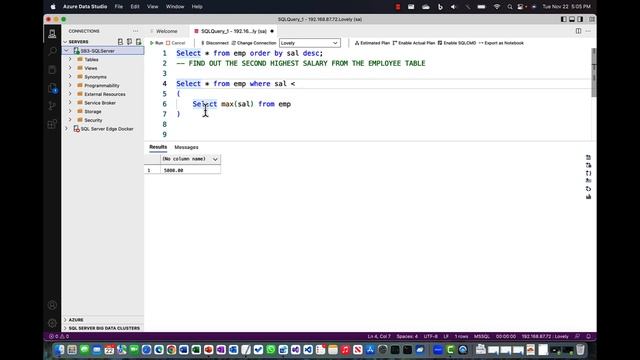
Task: Open Finder from the dock
Action: click(60, 350)
